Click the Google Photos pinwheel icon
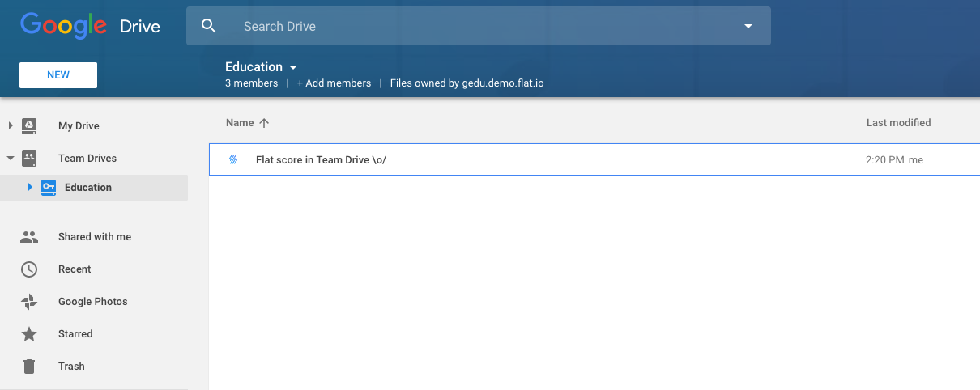The image size is (980, 390). [29, 302]
